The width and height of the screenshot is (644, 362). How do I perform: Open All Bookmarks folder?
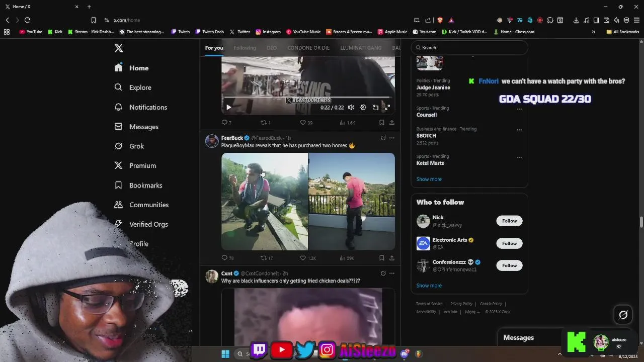(623, 32)
